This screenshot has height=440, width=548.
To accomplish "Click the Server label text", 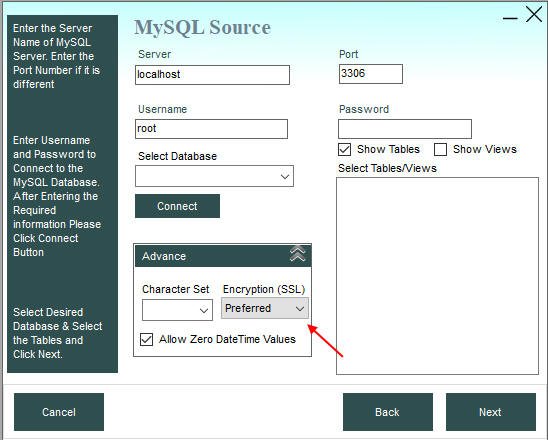I will pyautogui.click(x=154, y=54).
